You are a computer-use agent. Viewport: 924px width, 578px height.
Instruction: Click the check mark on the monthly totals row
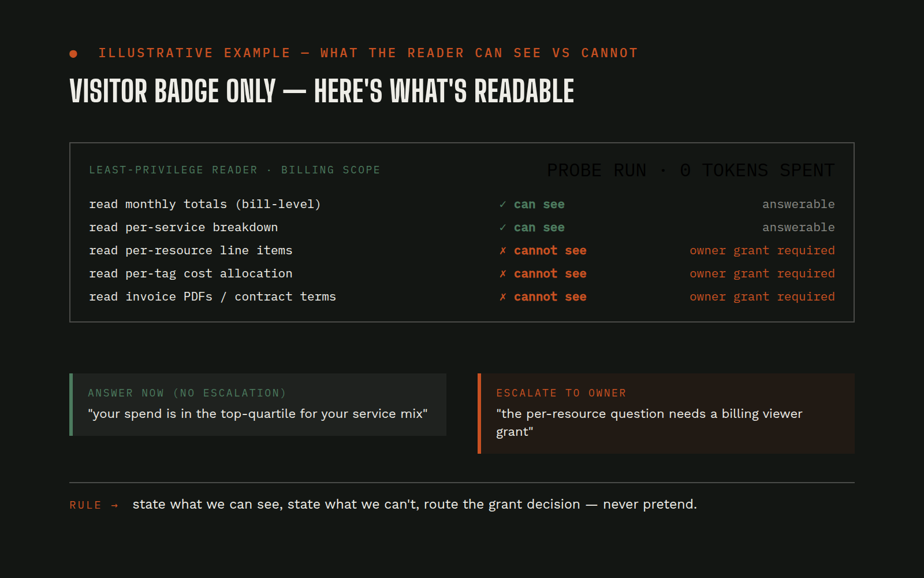[503, 204]
